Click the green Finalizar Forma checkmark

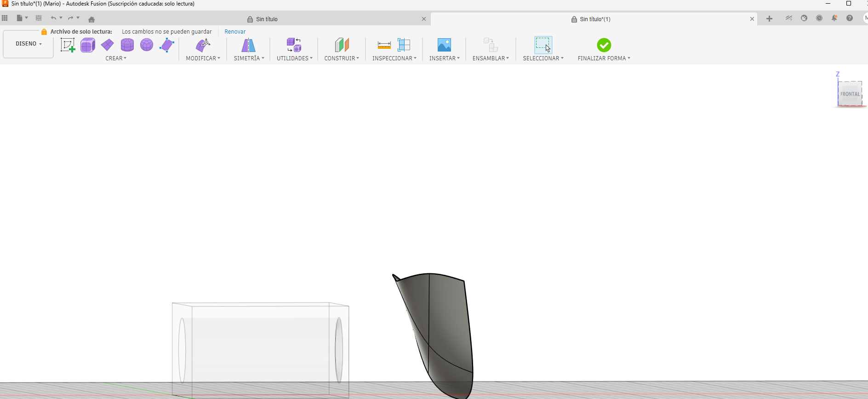(604, 45)
